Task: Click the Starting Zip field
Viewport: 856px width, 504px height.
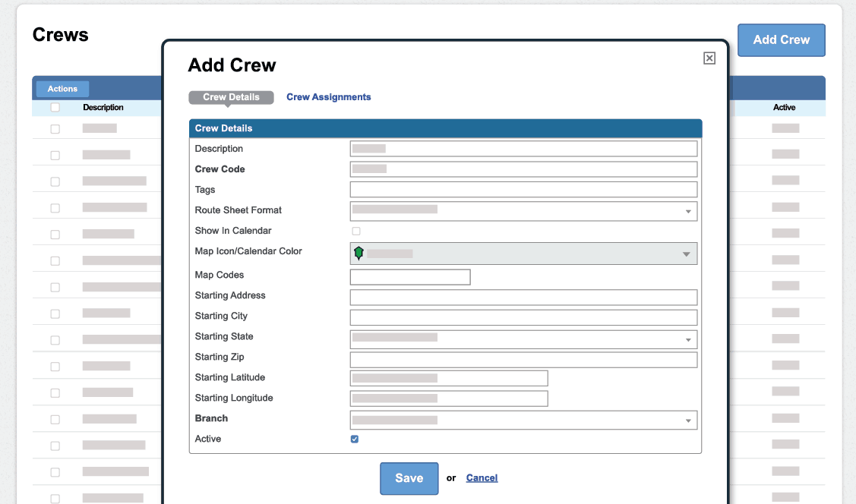Action: point(523,360)
